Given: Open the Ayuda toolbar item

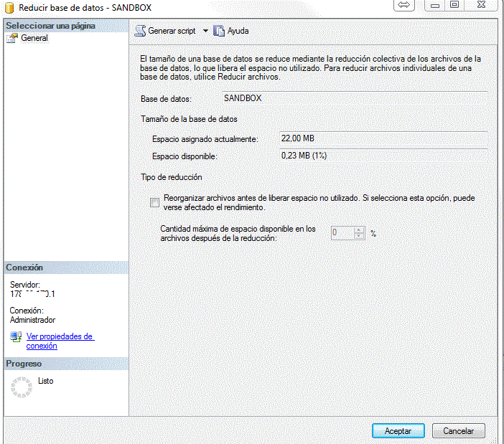Looking at the screenshot, I should tap(237, 32).
